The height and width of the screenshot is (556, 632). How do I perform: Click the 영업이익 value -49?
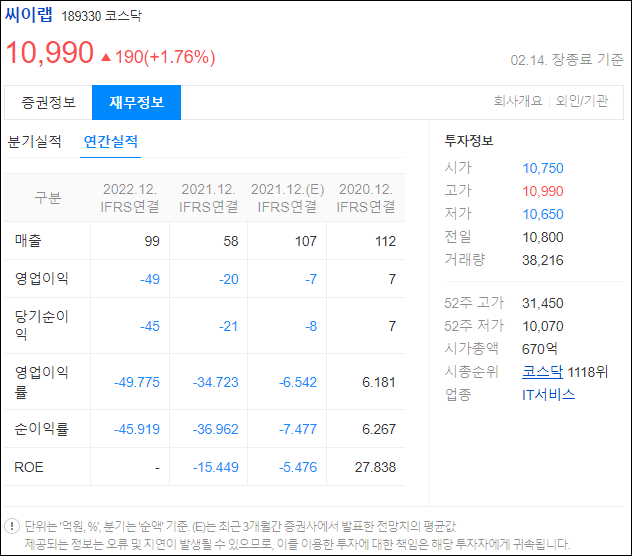pyautogui.click(x=150, y=279)
